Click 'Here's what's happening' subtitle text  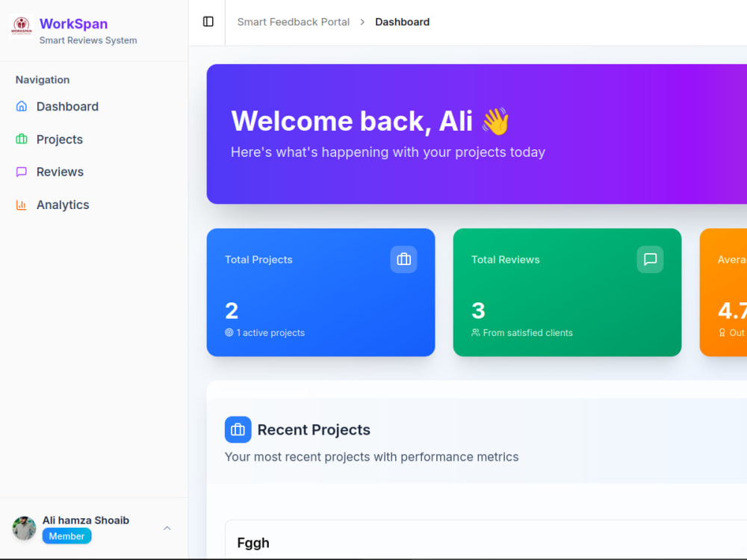(388, 152)
